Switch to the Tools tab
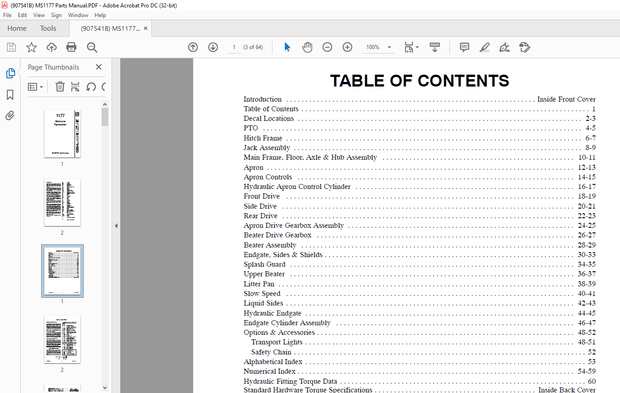This screenshot has width=620, height=393. [x=48, y=28]
